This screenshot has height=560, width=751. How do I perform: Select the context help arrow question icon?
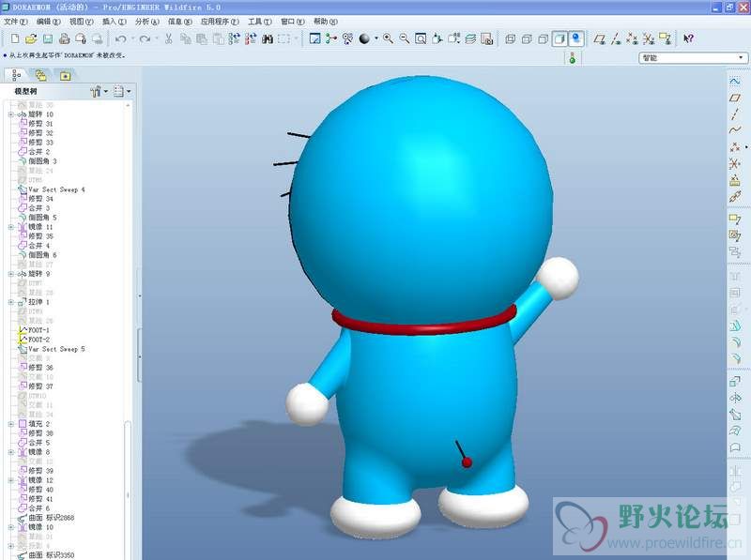point(688,38)
